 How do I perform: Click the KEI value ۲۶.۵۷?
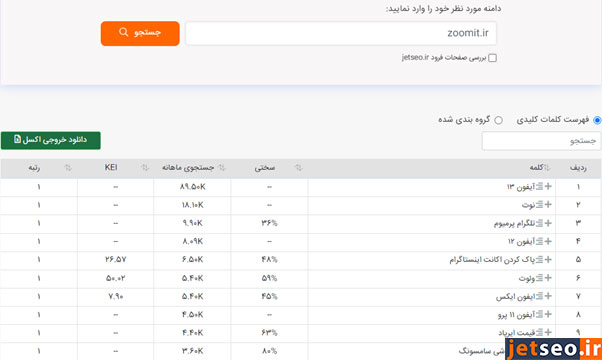tap(116, 260)
